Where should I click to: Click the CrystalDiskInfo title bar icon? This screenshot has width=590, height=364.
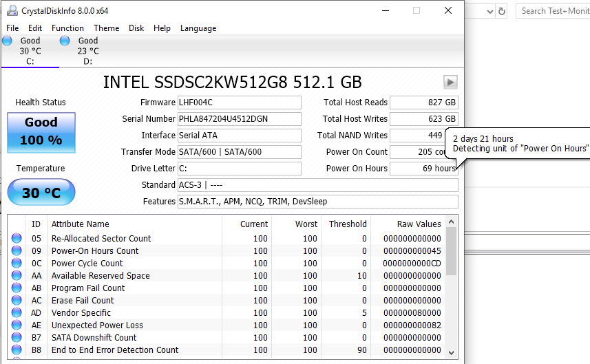coord(12,10)
